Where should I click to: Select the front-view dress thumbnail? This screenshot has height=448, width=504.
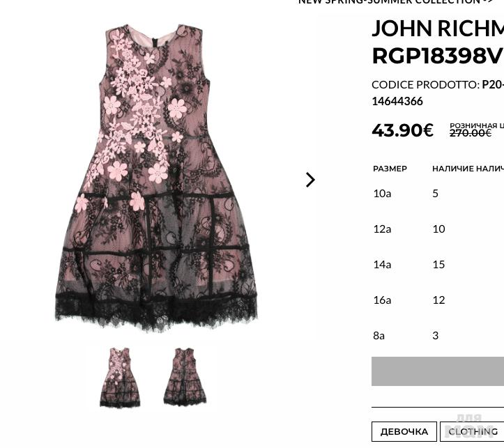(x=120, y=378)
